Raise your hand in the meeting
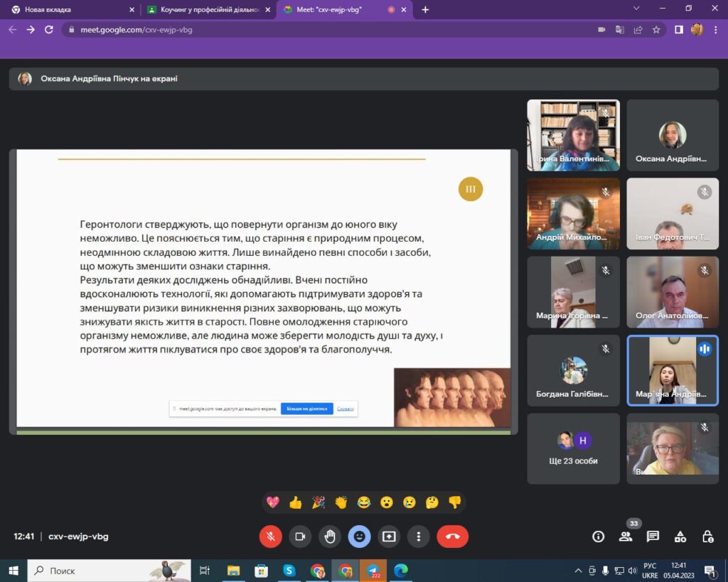Image resolution: width=728 pixels, height=582 pixels. pyautogui.click(x=330, y=537)
